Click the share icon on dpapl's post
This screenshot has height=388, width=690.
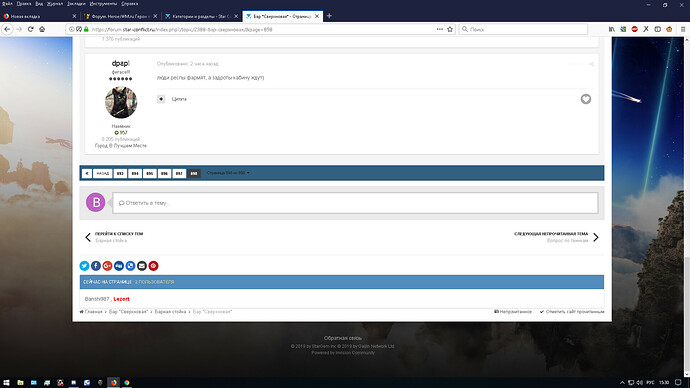[591, 64]
